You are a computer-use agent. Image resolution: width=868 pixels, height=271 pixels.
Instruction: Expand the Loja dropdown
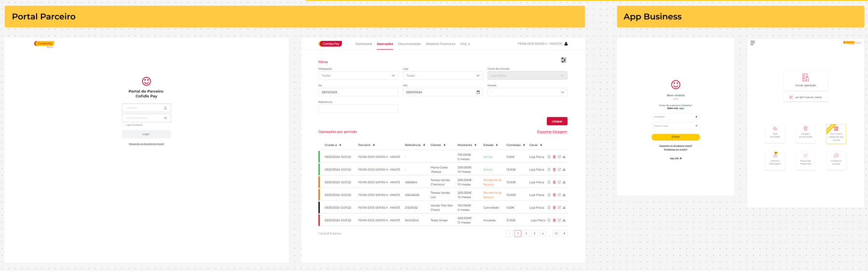443,76
